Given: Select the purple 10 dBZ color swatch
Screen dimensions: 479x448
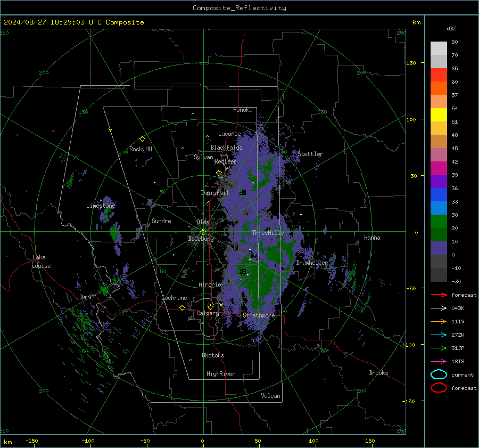Looking at the screenshot, I should 439,248.
